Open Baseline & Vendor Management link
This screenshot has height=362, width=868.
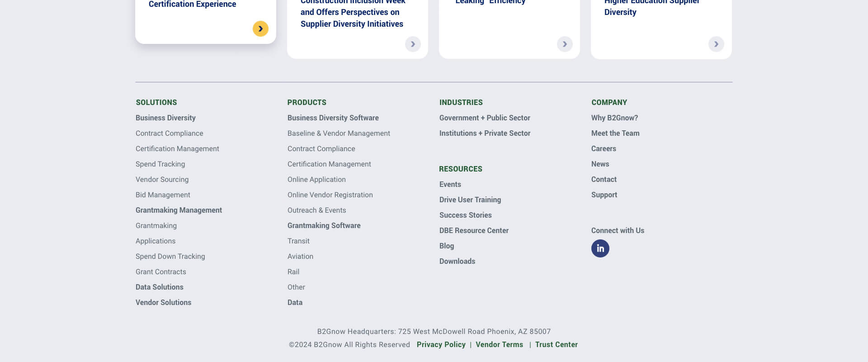pos(339,133)
